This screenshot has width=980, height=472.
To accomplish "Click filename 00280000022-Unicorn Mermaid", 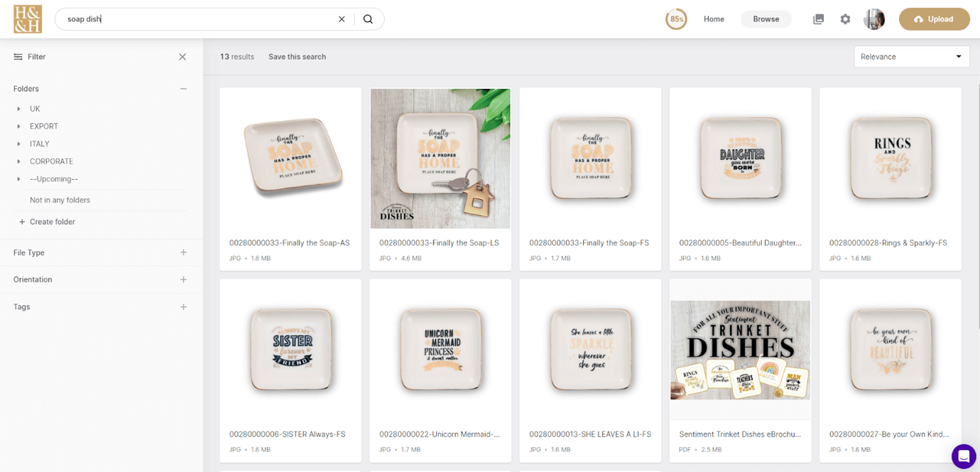I will pos(440,434).
